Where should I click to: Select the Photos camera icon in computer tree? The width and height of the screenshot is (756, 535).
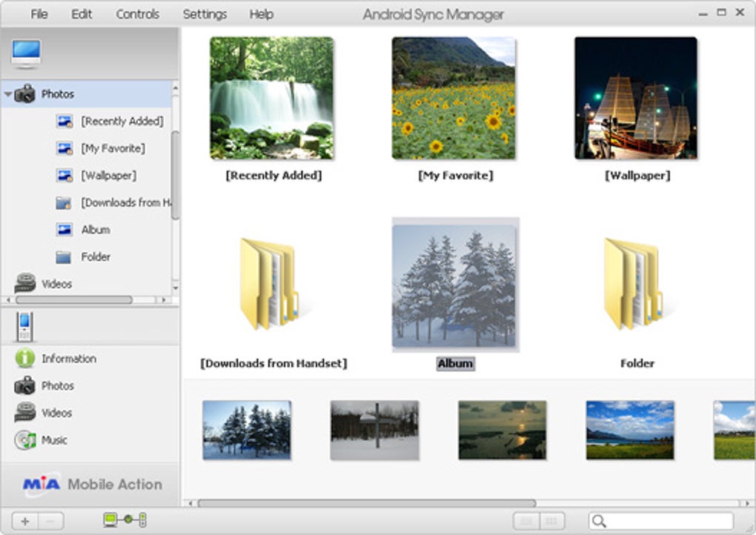25,93
